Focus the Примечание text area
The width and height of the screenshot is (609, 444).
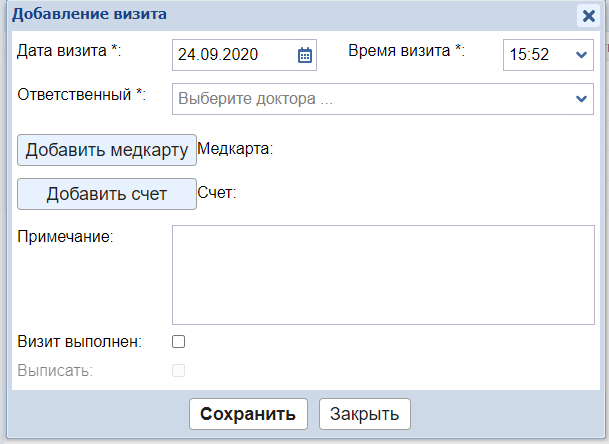point(384,274)
